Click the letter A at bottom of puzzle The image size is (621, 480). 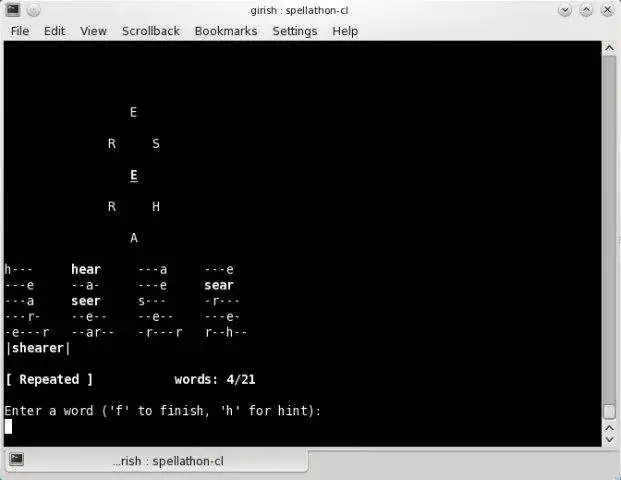[134, 238]
